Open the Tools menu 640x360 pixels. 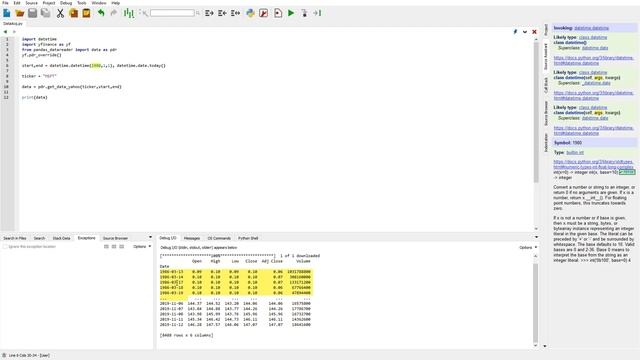pos(82,3)
